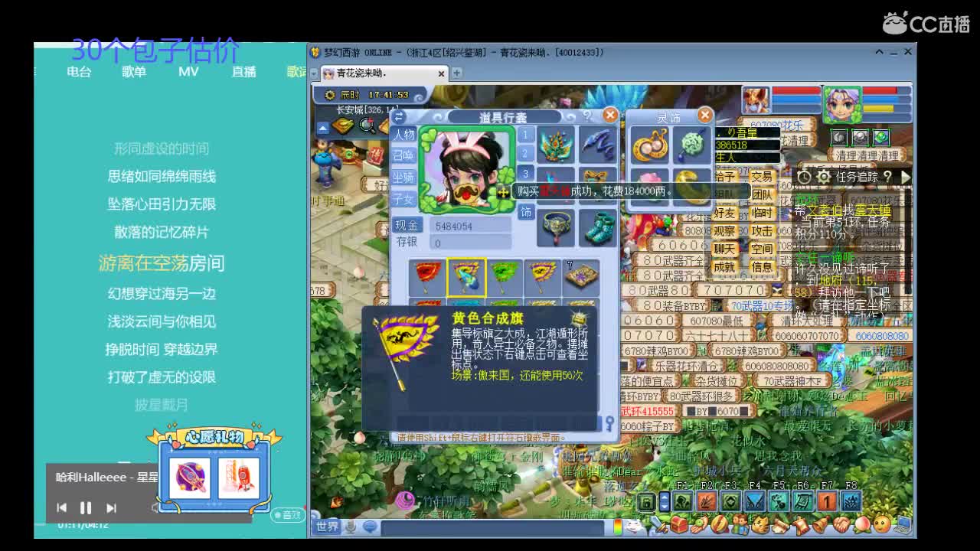The height and width of the screenshot is (551, 980).
Task: Click the 聊天 chat button
Action: pos(724,249)
